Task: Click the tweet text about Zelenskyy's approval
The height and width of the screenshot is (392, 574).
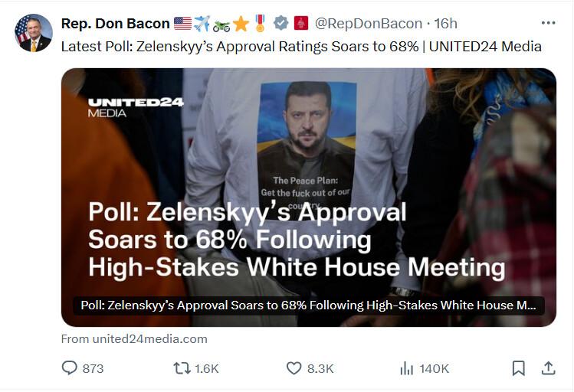Action: point(301,47)
